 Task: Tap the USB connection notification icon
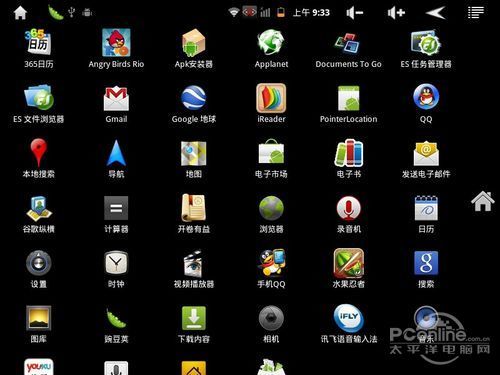pos(71,13)
